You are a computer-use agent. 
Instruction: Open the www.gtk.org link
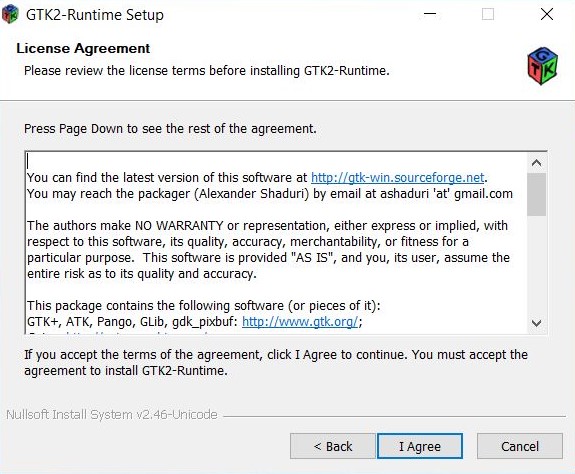(x=300, y=322)
